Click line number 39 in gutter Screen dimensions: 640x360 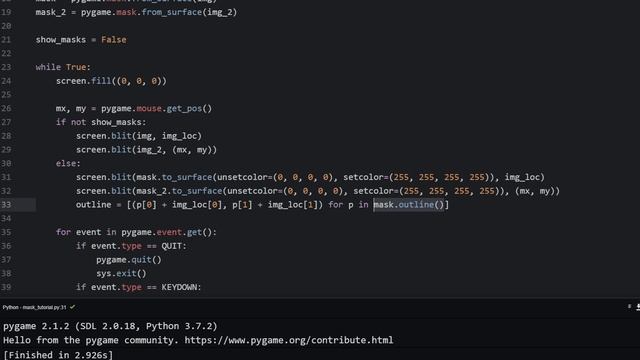click(6, 287)
